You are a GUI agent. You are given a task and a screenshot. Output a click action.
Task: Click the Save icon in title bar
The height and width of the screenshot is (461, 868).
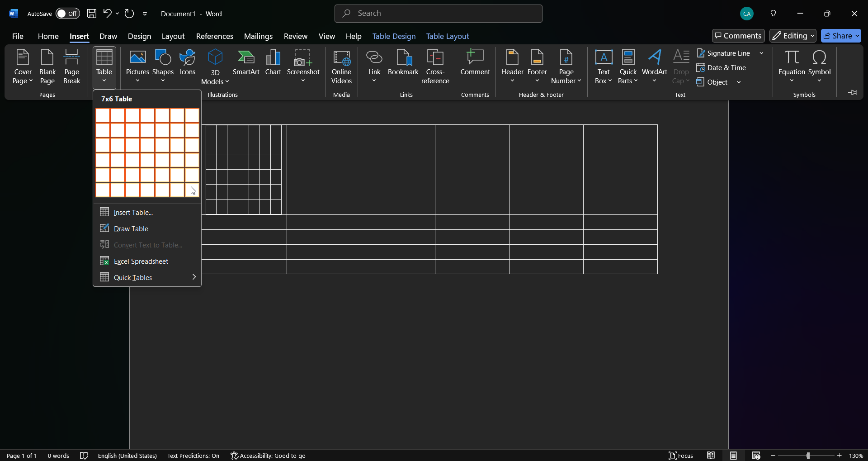tap(92, 14)
